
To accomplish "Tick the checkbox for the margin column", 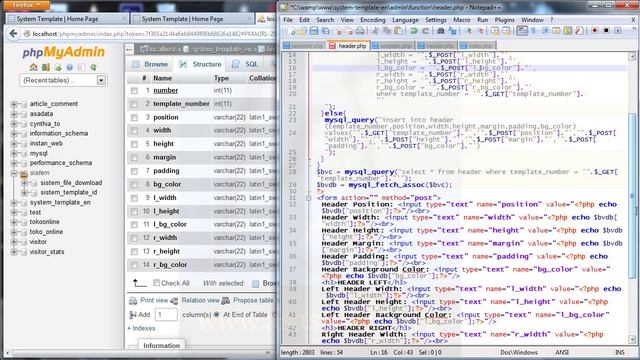I will [134, 158].
